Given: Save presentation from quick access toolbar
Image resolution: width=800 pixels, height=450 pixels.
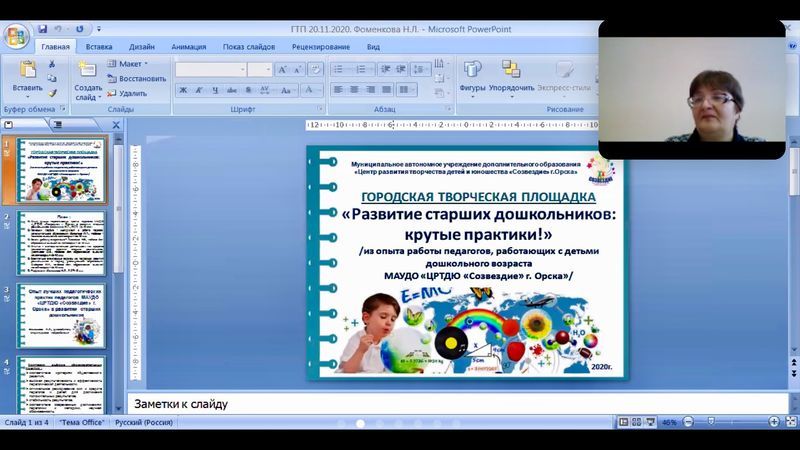Looking at the screenshot, I should pyautogui.click(x=43, y=29).
